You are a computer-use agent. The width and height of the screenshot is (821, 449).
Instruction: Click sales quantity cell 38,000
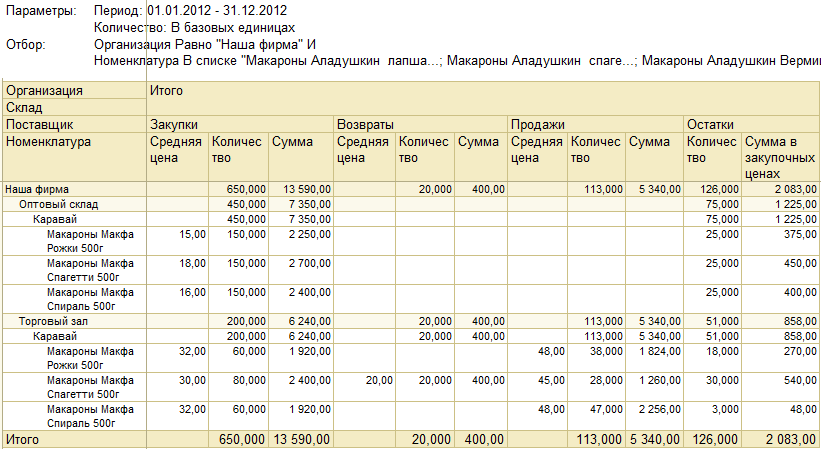click(x=596, y=358)
